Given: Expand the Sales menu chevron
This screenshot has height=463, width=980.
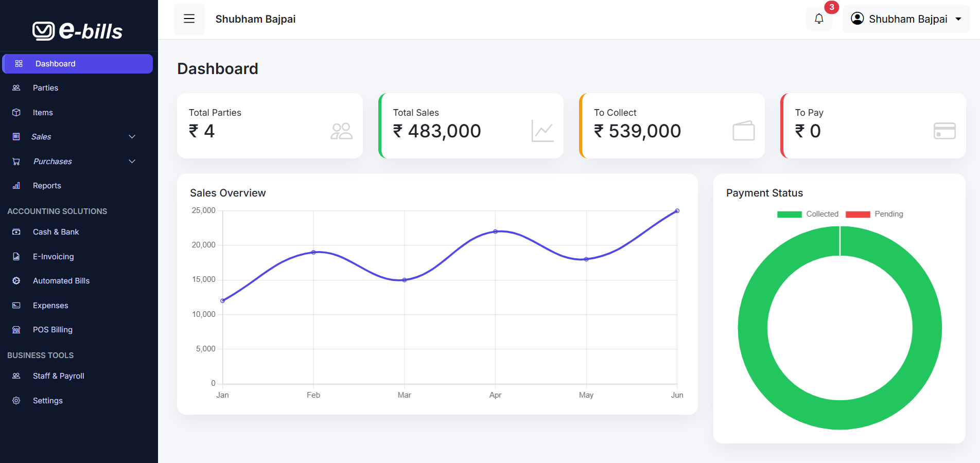Looking at the screenshot, I should pos(132,137).
